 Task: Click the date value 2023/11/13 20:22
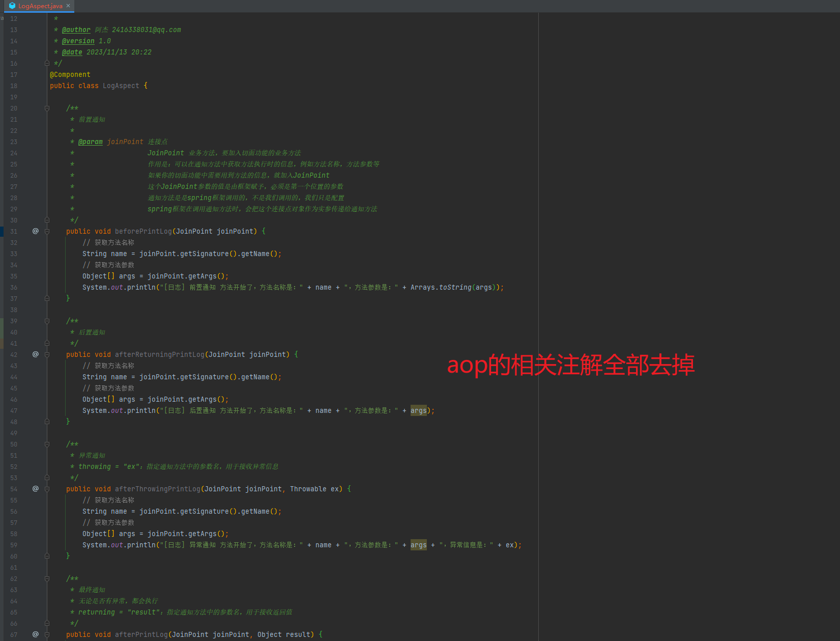tap(119, 52)
